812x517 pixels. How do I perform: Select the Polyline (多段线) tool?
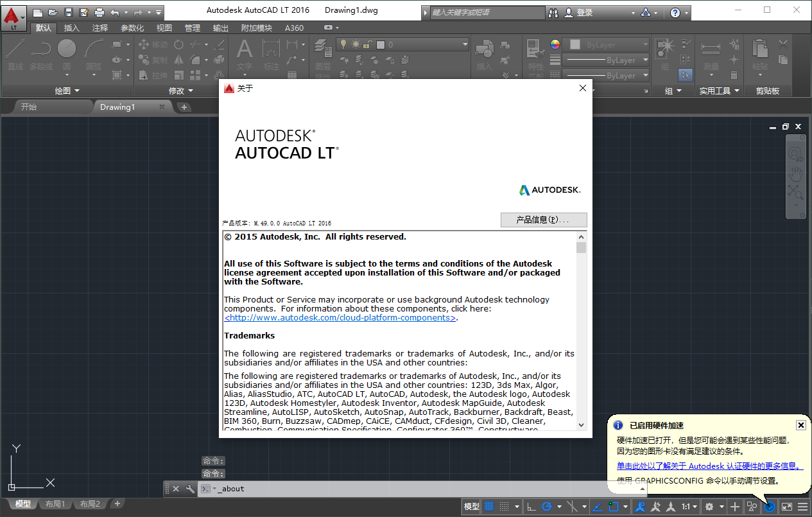pyautogui.click(x=41, y=55)
